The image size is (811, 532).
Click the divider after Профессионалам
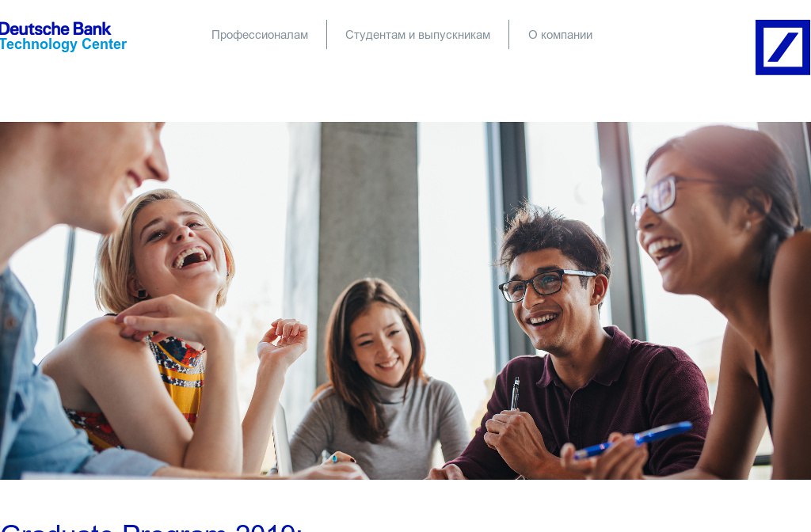pos(327,35)
